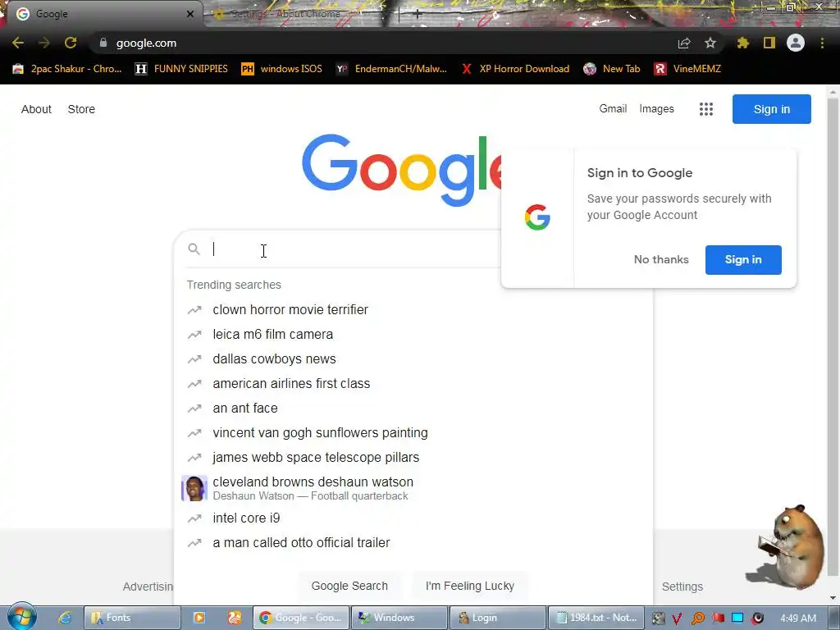Screen dimensions: 840x630
Task: Open the 2pac Shakur bookmark
Action: (68, 69)
